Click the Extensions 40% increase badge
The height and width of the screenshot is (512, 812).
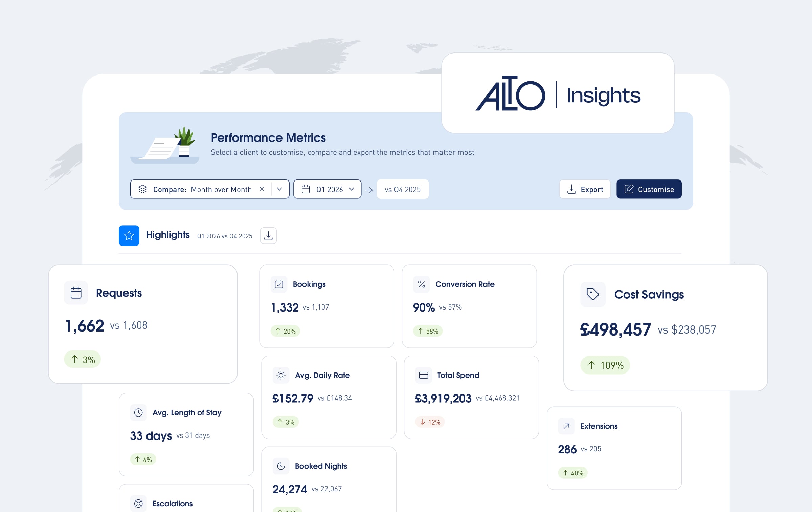click(573, 473)
